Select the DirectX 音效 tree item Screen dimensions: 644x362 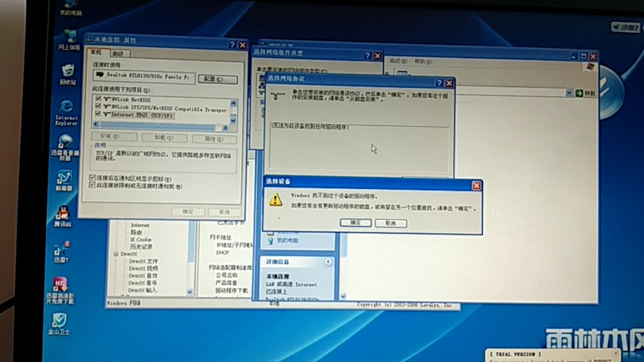pyautogui.click(x=143, y=276)
